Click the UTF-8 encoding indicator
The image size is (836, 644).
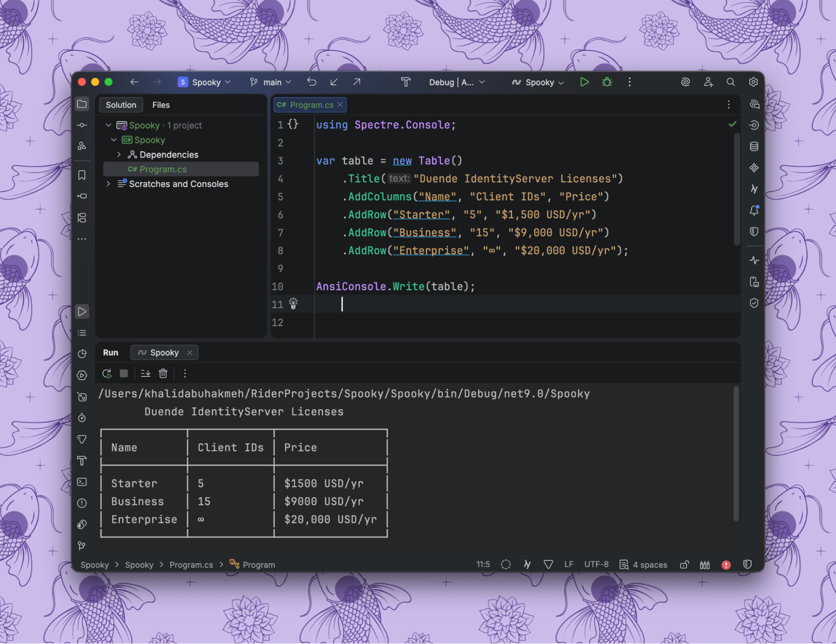596,565
